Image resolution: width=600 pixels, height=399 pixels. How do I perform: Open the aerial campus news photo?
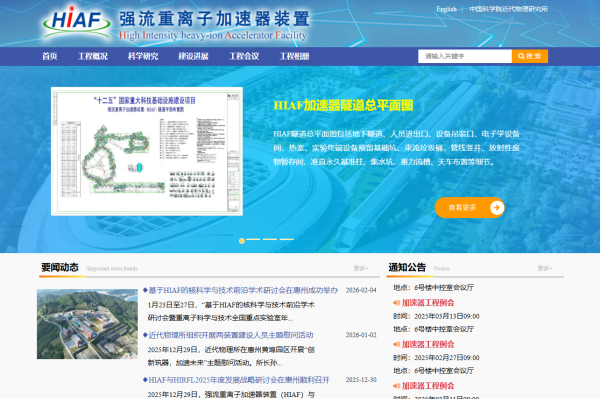87,324
